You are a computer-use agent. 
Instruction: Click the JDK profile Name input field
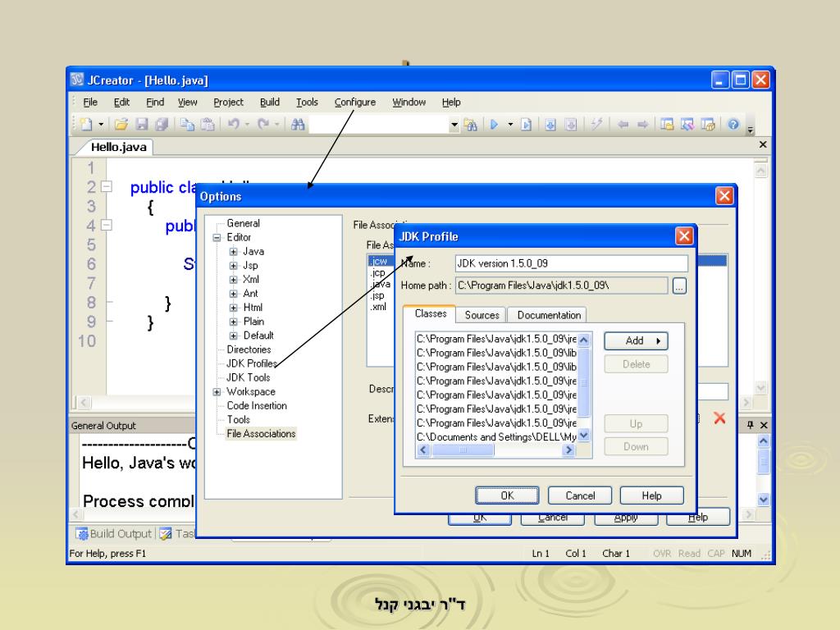pyautogui.click(x=571, y=263)
